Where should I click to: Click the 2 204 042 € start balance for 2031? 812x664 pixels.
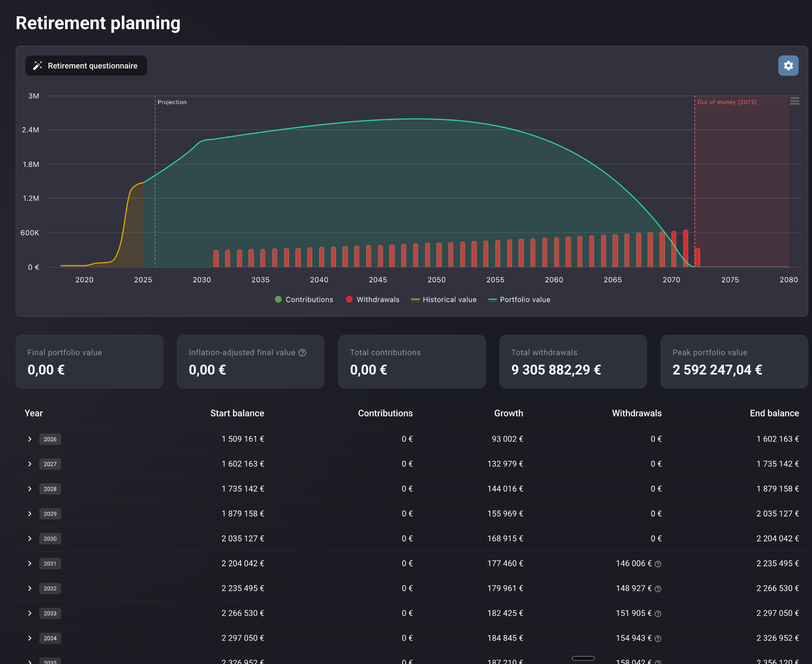pyautogui.click(x=243, y=564)
